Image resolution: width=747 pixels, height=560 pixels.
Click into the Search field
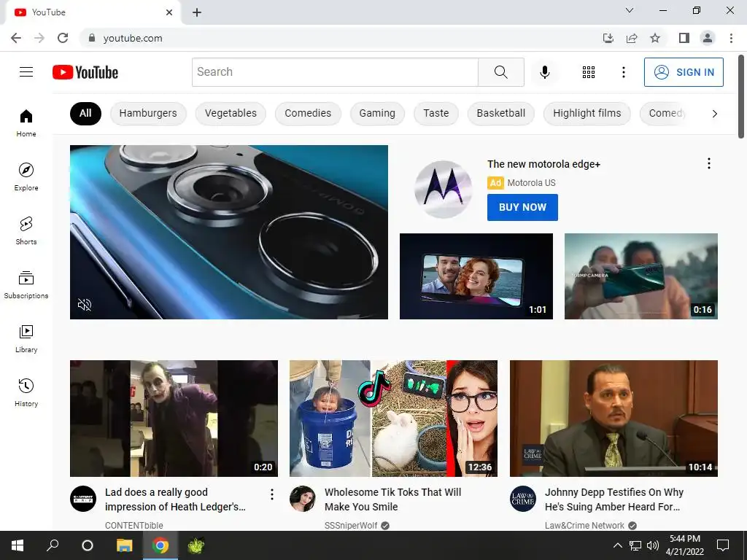[x=335, y=72]
